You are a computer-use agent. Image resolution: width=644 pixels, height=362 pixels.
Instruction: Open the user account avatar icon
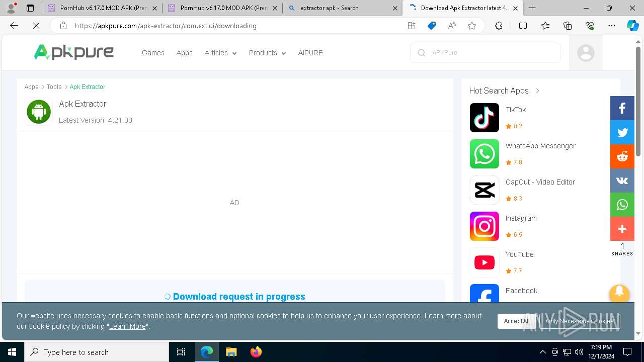586,53
